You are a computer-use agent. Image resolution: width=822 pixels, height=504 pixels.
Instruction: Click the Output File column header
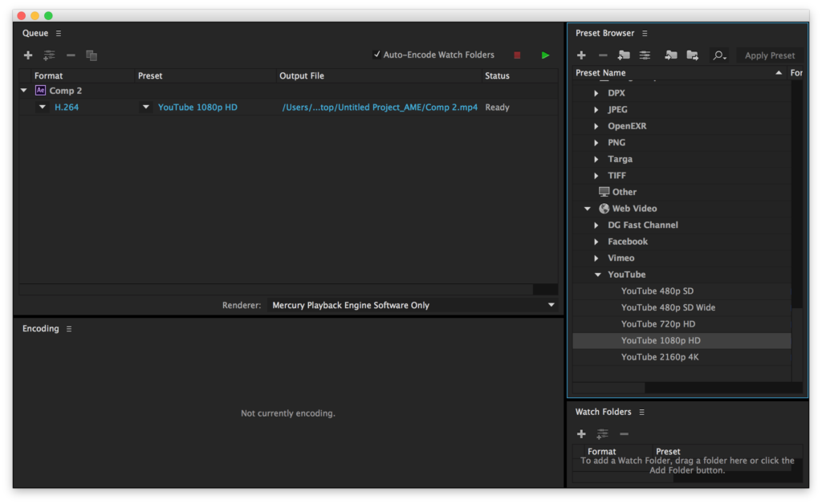379,75
